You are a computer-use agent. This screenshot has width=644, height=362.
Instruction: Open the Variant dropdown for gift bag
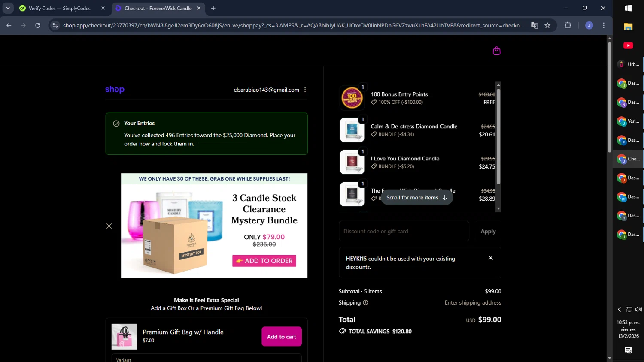(207, 358)
